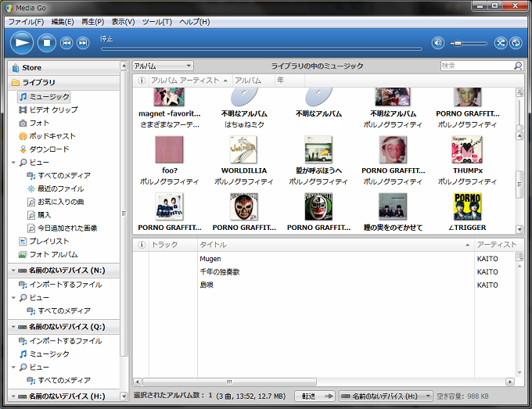Collapse the ライブラリ ビュー tree node
Image resolution: width=532 pixels, height=409 pixels.
tap(13, 163)
